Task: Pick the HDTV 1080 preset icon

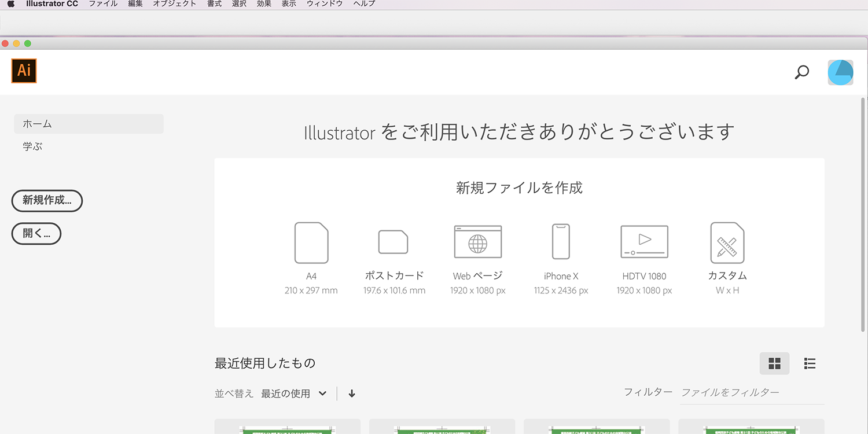Action: coord(645,242)
